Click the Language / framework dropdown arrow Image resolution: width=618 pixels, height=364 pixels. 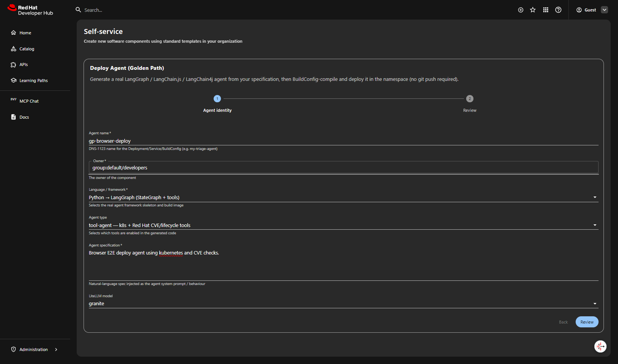595,197
